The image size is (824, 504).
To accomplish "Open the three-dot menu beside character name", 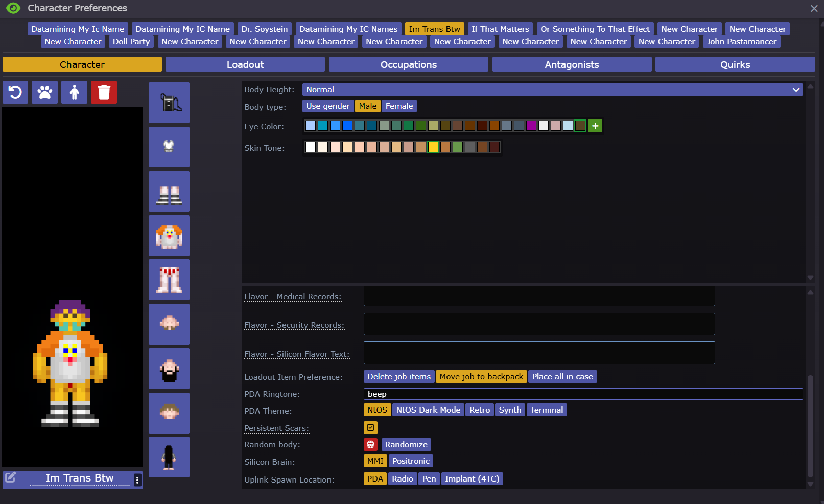I will pyautogui.click(x=137, y=480).
